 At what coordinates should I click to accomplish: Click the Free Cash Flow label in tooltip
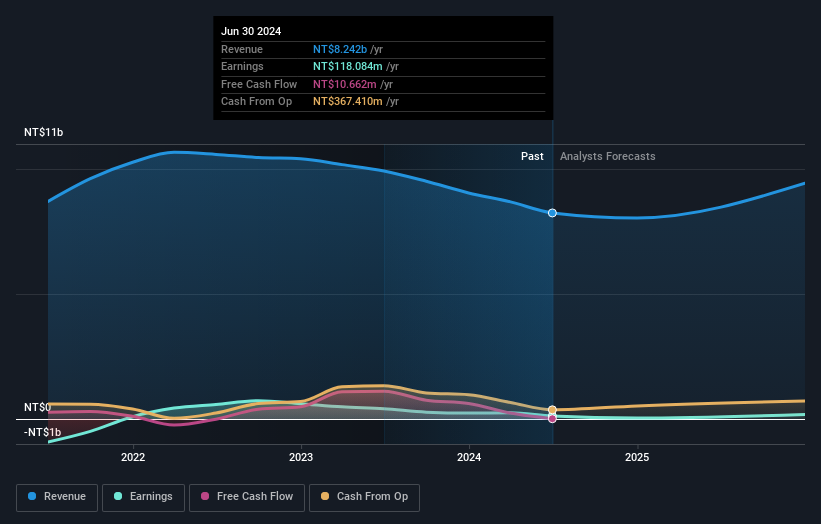259,84
